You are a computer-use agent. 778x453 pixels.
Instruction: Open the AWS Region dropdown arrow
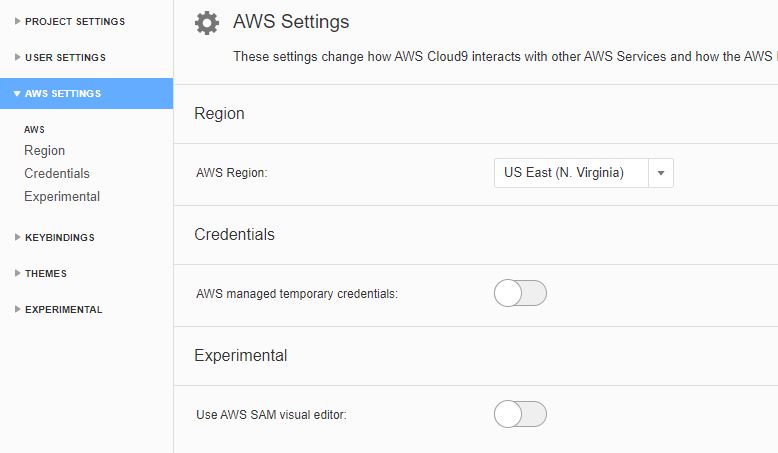tap(661, 173)
